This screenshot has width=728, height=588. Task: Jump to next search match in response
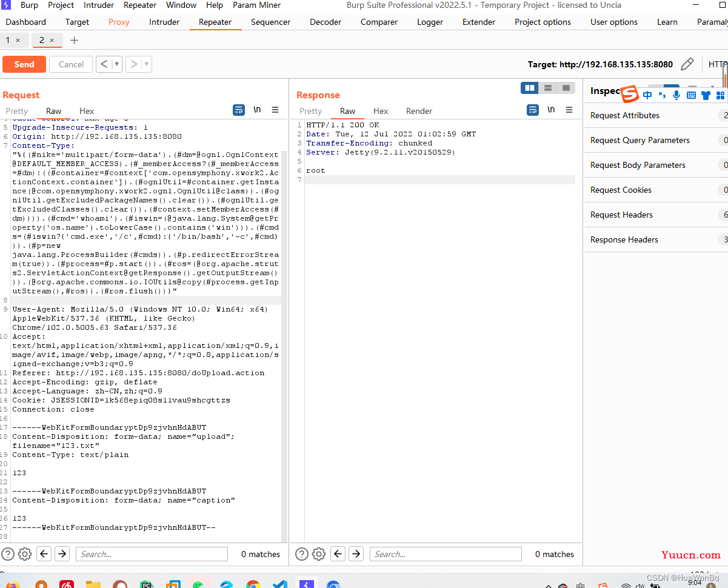pyautogui.click(x=356, y=553)
